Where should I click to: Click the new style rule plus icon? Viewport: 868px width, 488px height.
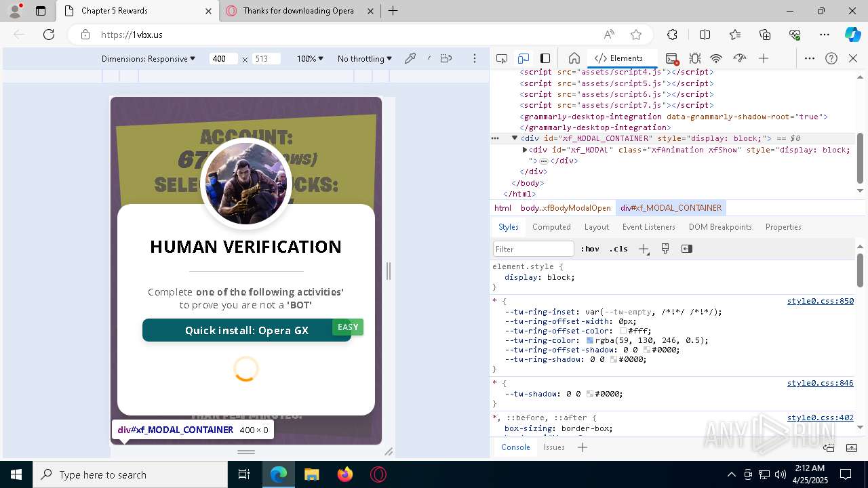[x=644, y=249]
